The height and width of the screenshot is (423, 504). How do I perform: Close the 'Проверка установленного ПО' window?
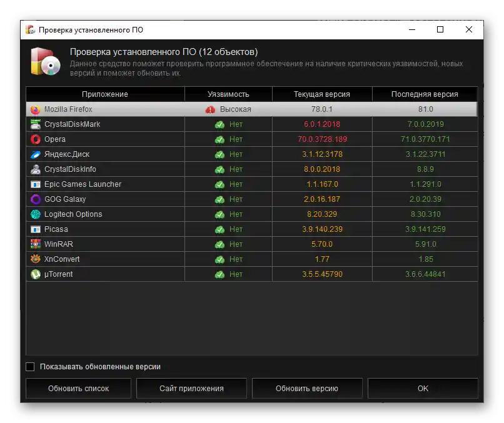[469, 29]
